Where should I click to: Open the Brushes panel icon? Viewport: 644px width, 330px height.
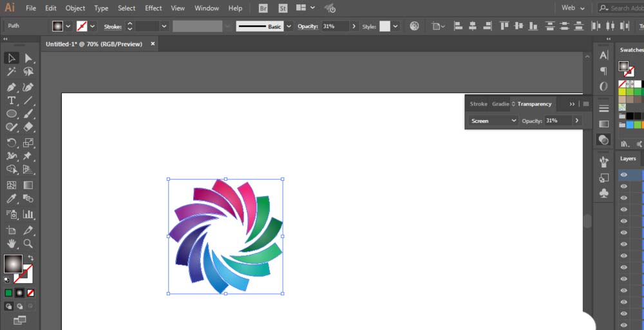[604, 162]
